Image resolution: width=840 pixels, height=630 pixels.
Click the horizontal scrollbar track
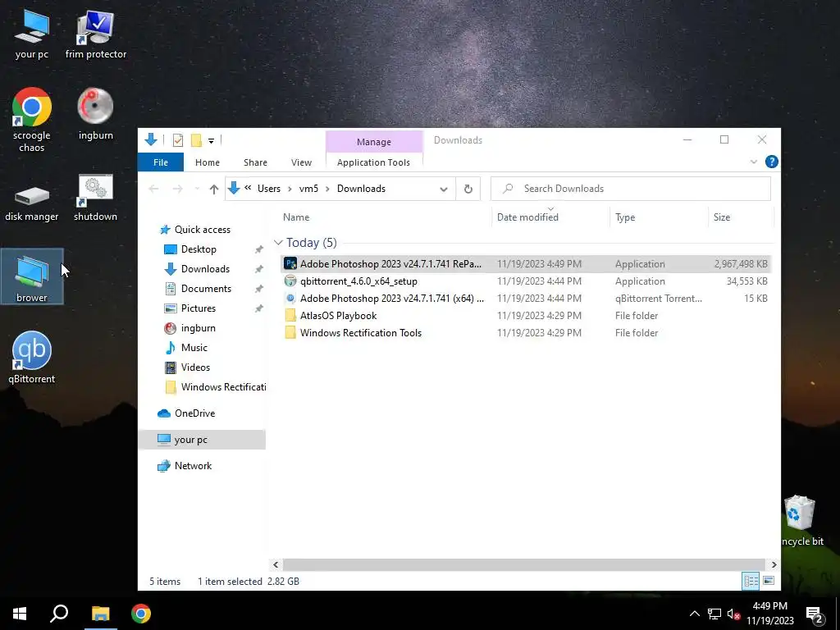[x=525, y=564]
